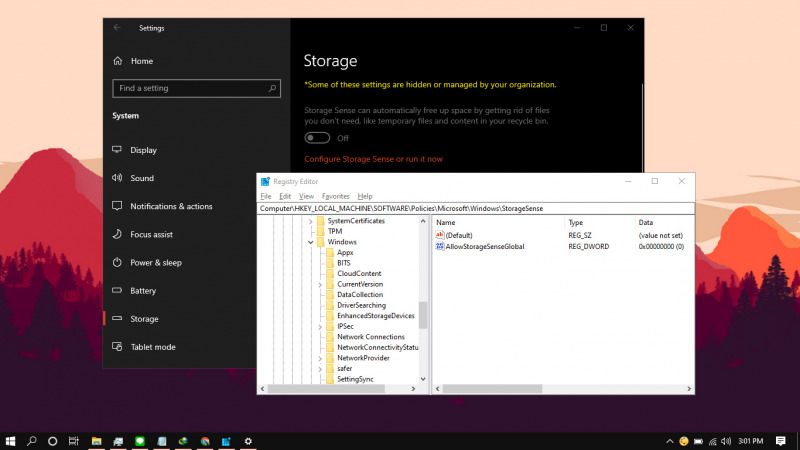
Task: Select the Network Connections registry key
Action: [x=370, y=337]
